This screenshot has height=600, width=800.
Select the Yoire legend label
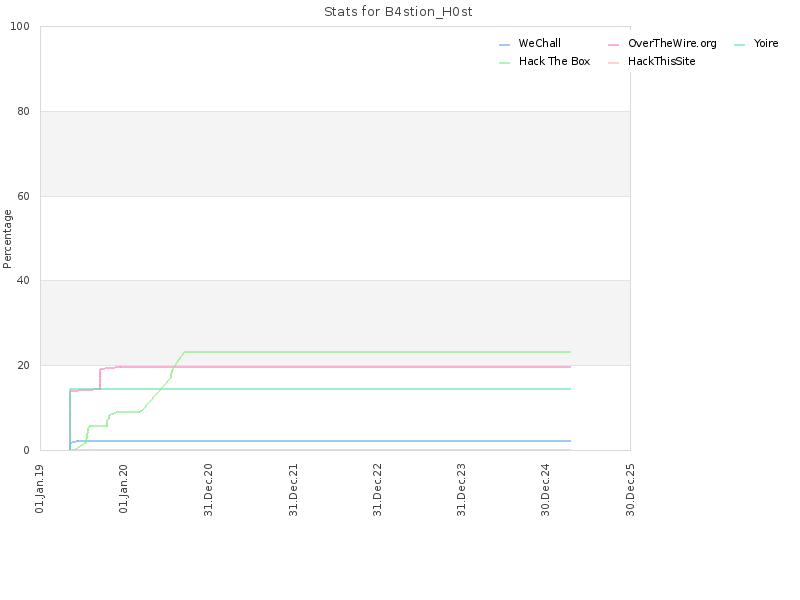766,43
